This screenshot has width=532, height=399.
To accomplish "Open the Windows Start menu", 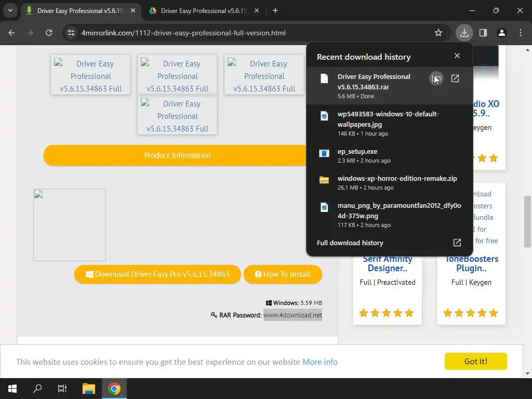I will click(x=12, y=389).
